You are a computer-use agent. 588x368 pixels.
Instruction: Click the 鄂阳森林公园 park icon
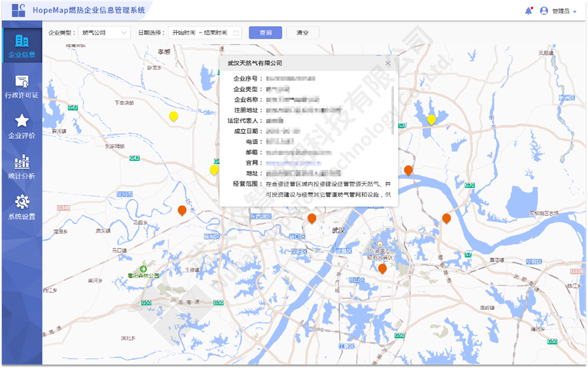(x=143, y=269)
